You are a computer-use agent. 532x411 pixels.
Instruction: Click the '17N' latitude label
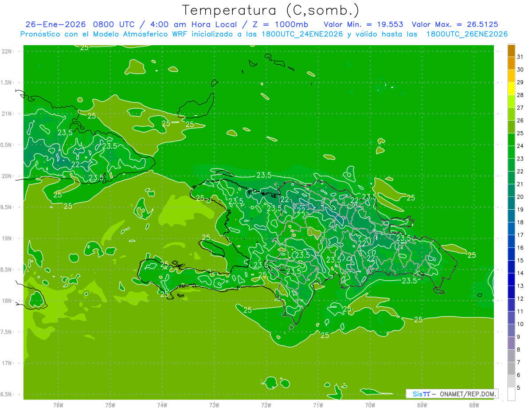pyautogui.click(x=8, y=363)
